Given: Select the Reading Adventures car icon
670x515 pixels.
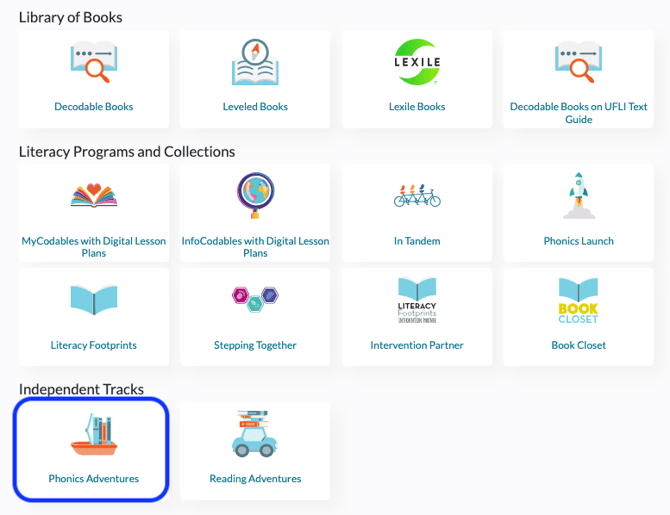Looking at the screenshot, I should click(x=255, y=433).
